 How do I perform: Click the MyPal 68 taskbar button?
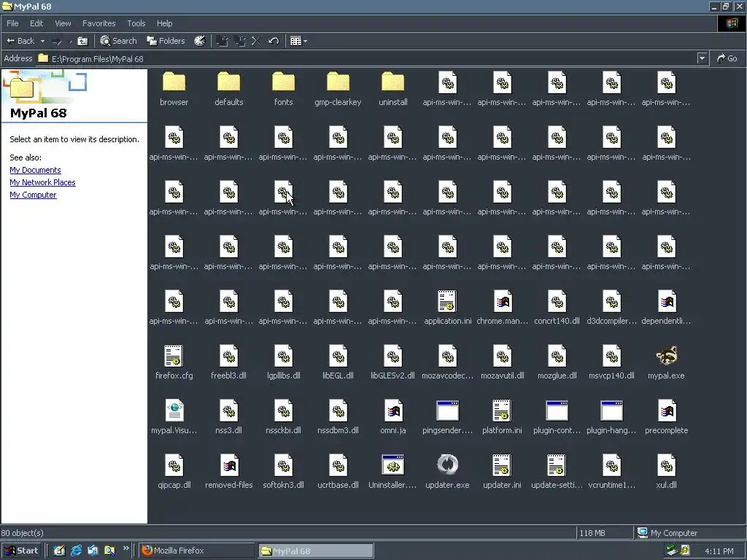(316, 551)
